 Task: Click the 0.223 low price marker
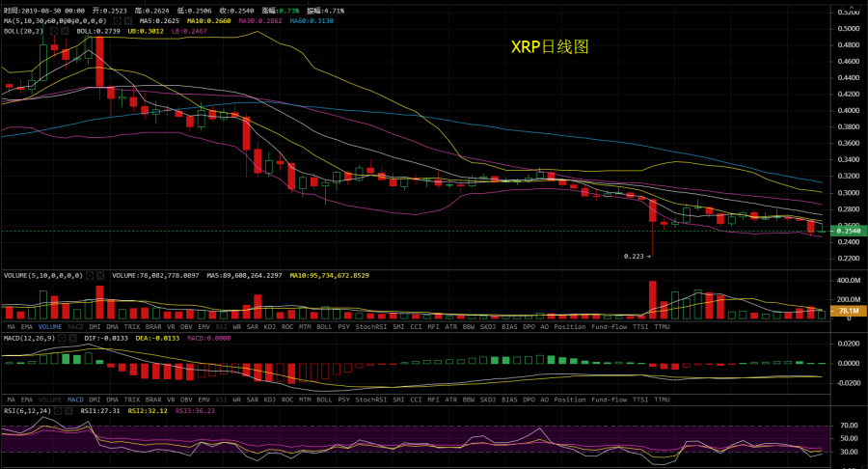pyautogui.click(x=634, y=257)
